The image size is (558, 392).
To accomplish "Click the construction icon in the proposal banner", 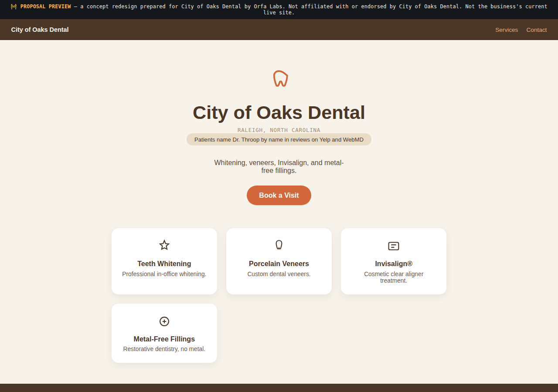I will [14, 7].
